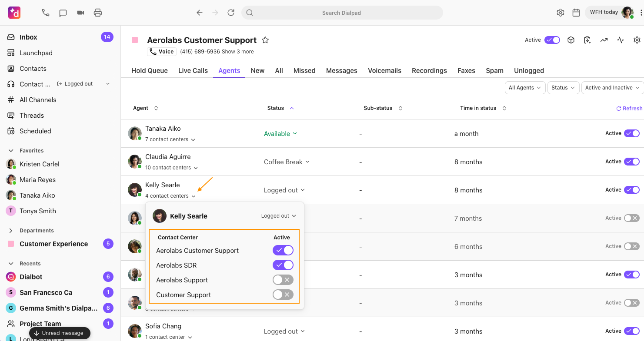This screenshot has height=341, width=644.
Task: Click the Dialpad logo icon
Action: (14, 13)
